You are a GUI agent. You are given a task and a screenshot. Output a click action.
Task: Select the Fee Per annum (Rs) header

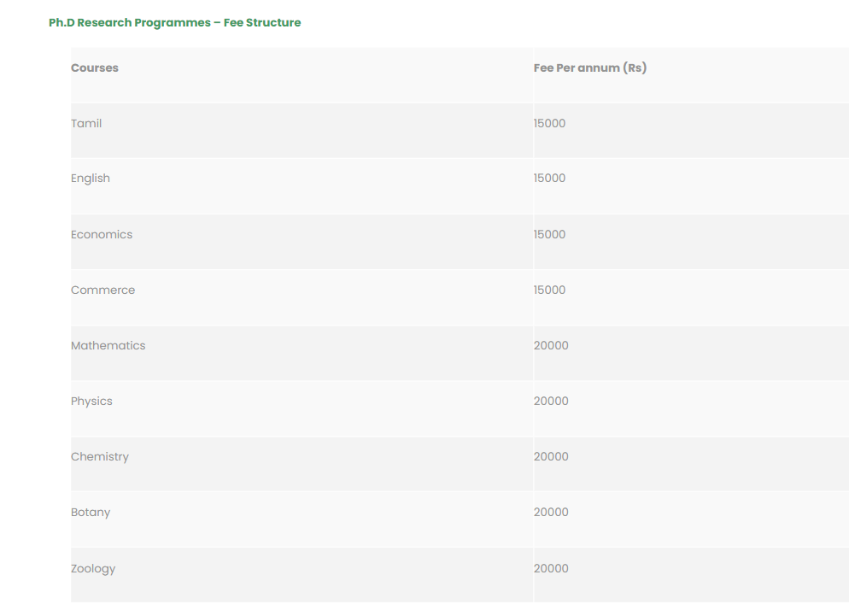(x=589, y=68)
